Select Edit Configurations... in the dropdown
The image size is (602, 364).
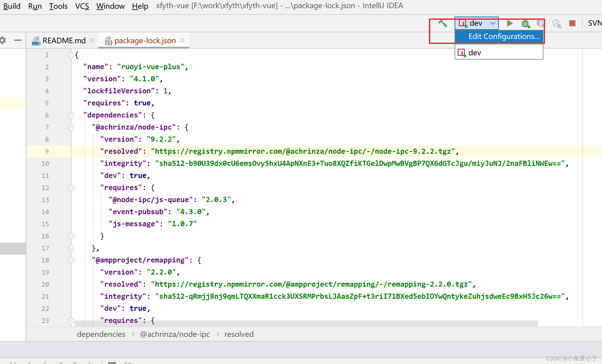(504, 37)
